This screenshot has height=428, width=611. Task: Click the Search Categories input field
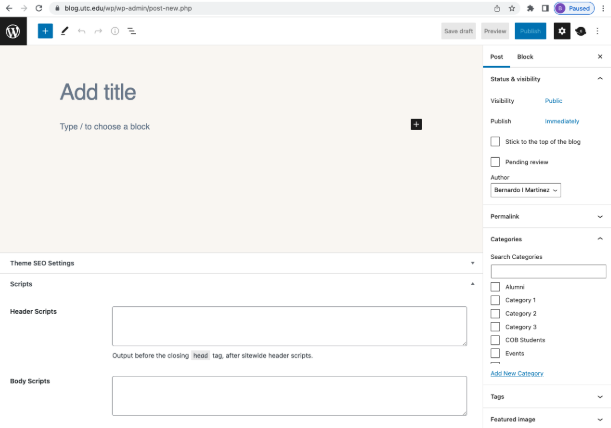(548, 271)
